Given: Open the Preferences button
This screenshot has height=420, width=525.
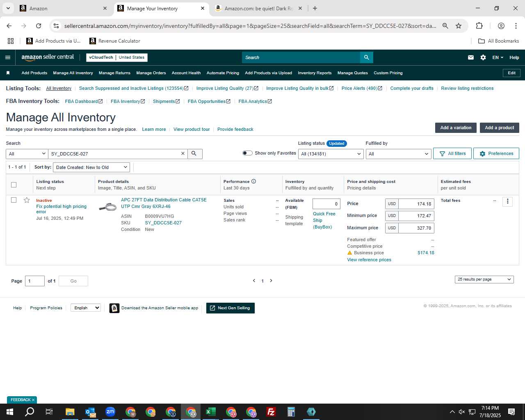Looking at the screenshot, I should (496, 153).
